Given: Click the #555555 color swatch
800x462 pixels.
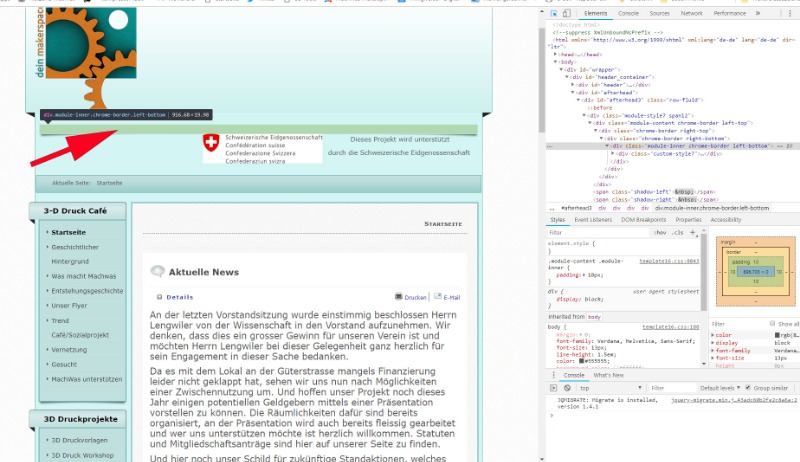Looking at the screenshot, I should (x=581, y=361).
